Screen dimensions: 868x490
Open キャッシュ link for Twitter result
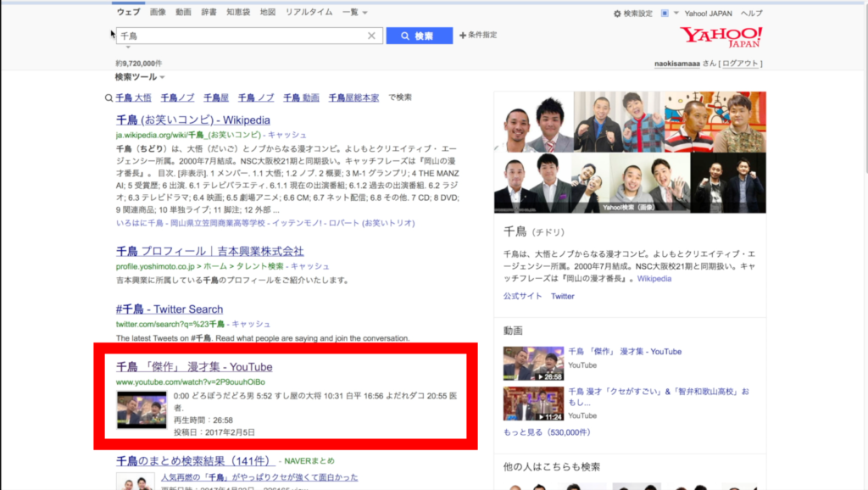point(251,324)
